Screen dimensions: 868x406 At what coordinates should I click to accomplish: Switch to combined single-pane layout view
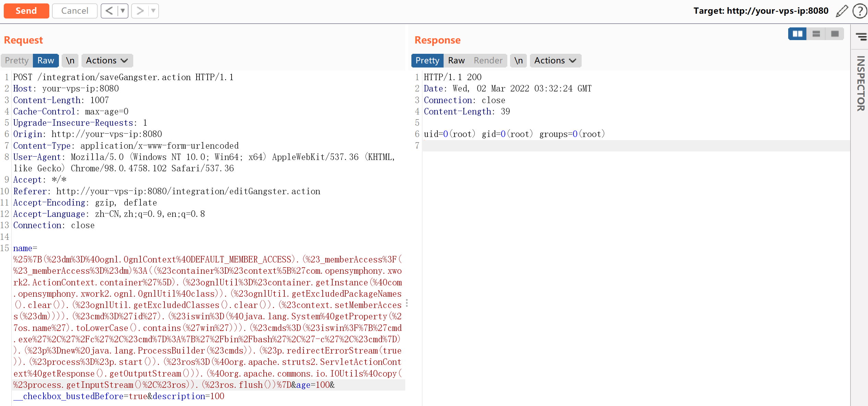click(834, 34)
